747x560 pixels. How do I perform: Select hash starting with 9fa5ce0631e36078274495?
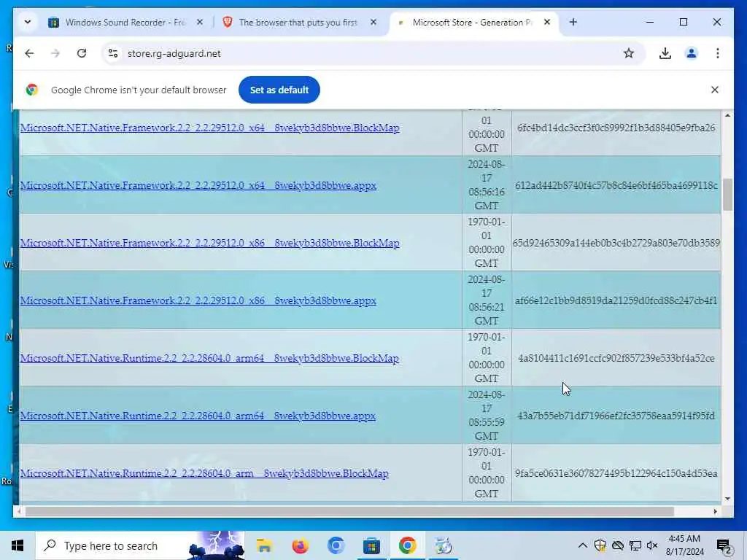point(616,473)
